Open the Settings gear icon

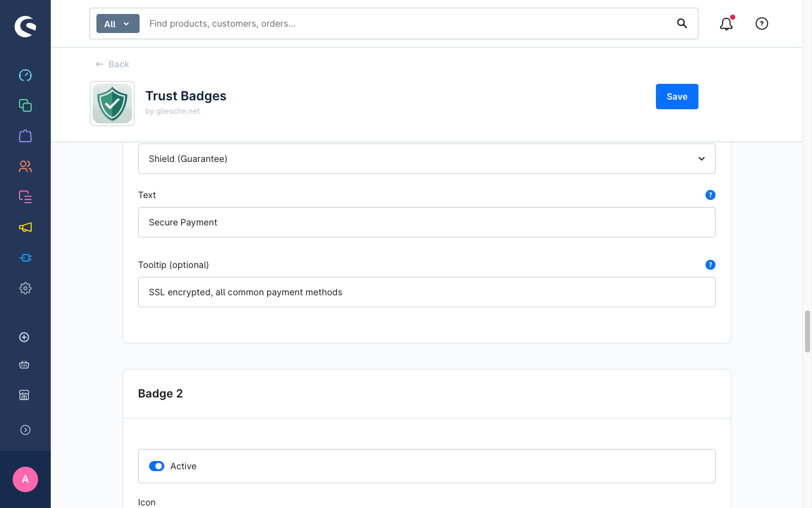[x=25, y=288]
